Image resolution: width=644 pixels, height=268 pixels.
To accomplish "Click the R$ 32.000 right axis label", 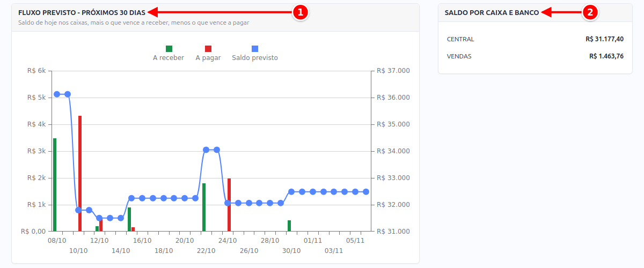I will coord(393,205).
